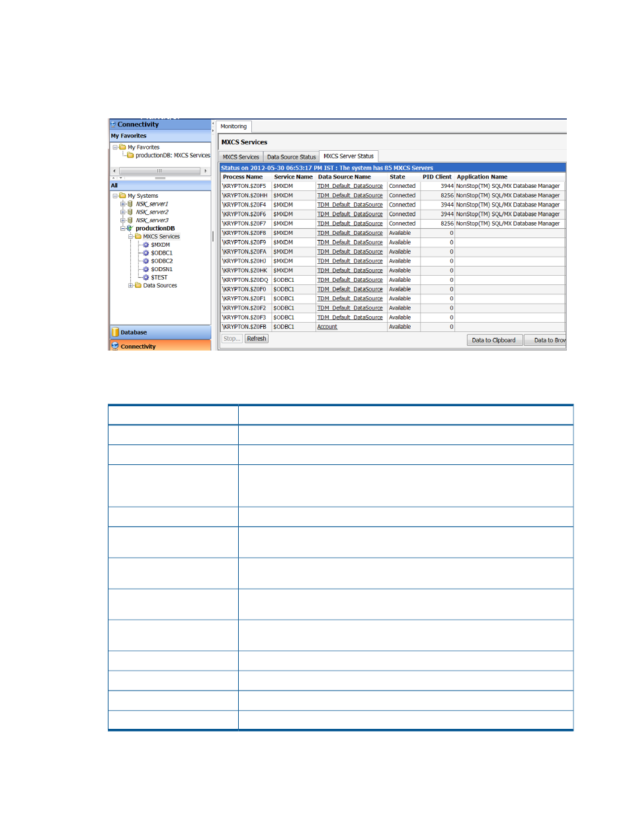Viewport: 631px width, 840px height.
Task: Open TDM_Default_DataSource link for \KRYPTON.$Z0HH
Action: point(350,195)
